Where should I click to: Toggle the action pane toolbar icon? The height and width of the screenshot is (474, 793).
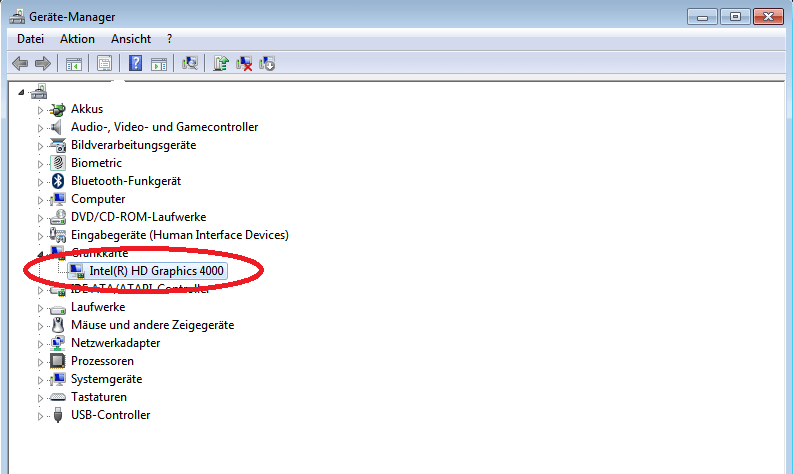[x=159, y=64]
